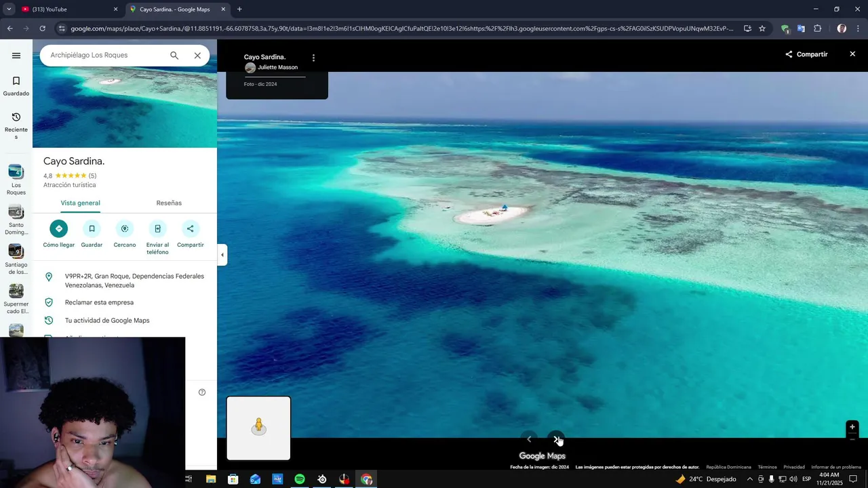Click the Guardar bookmark button
The image size is (868, 488).
[x=92, y=234]
